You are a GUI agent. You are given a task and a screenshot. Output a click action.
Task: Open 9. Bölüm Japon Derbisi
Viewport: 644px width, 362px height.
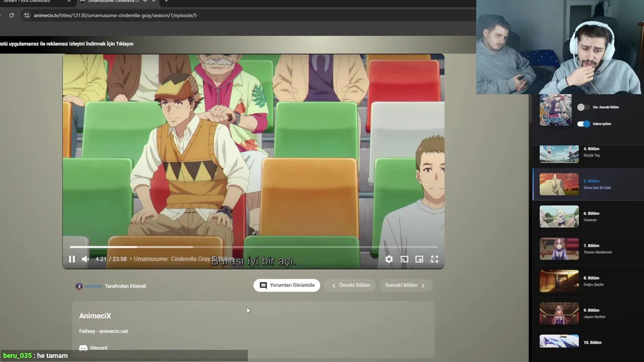(588, 313)
